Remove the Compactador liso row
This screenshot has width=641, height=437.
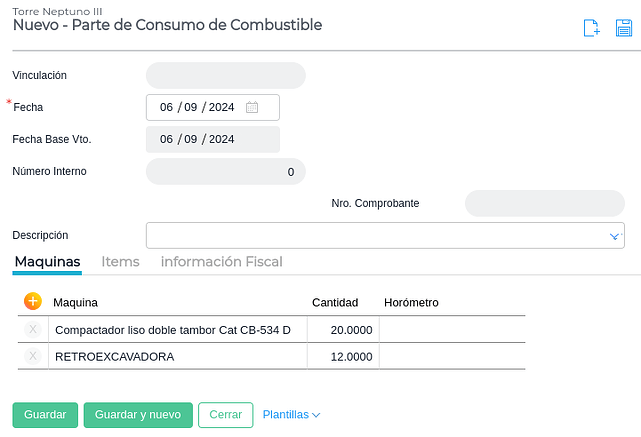click(33, 330)
